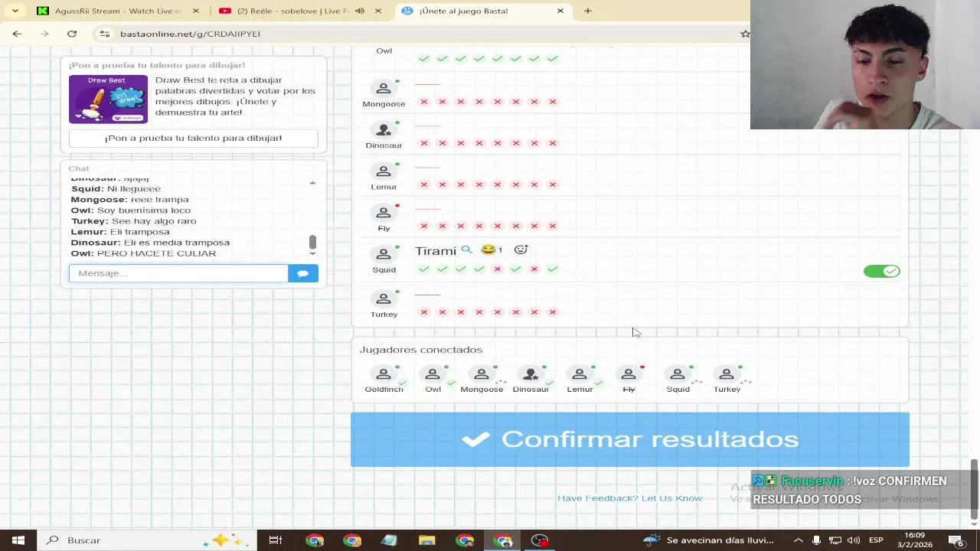Screen dimensions: 980x551
Task: Go back with the browser back arrow
Action: [x=17, y=34]
